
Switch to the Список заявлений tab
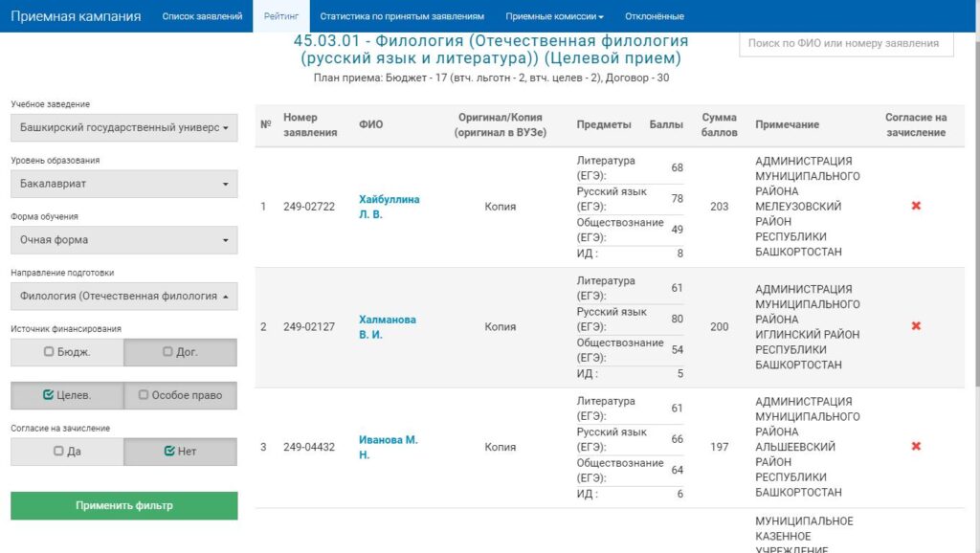click(202, 16)
